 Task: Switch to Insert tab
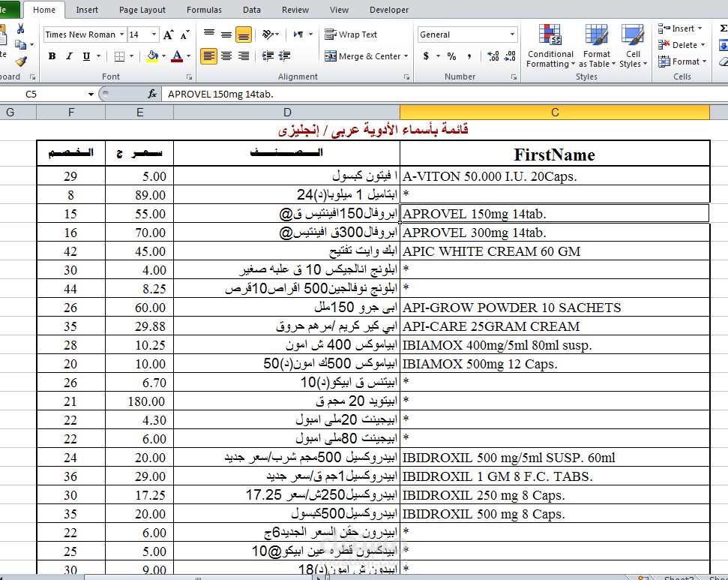(87, 10)
